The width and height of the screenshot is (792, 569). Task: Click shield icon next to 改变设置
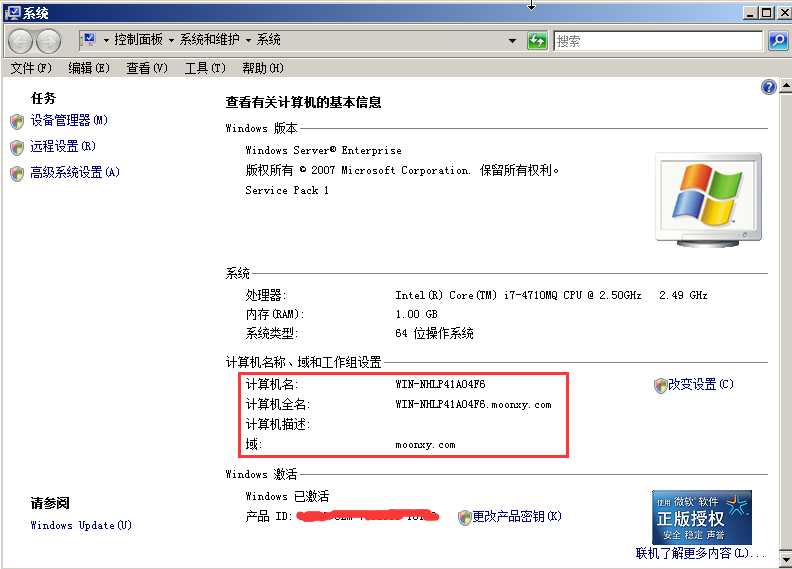pos(661,385)
